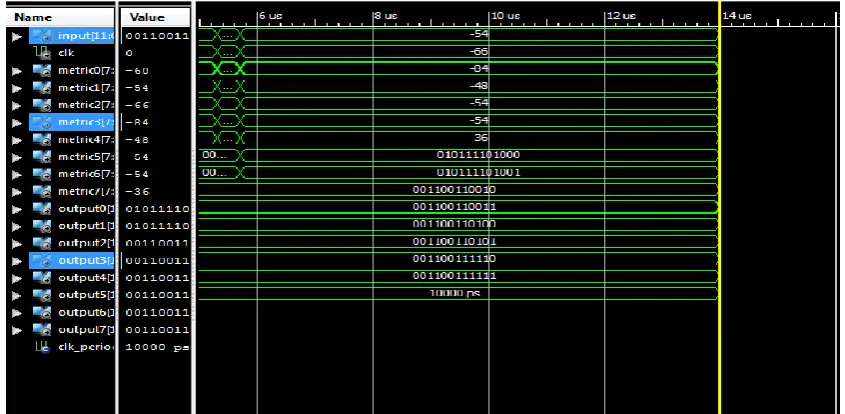Click metric7 value -36 in Value column

137,191
